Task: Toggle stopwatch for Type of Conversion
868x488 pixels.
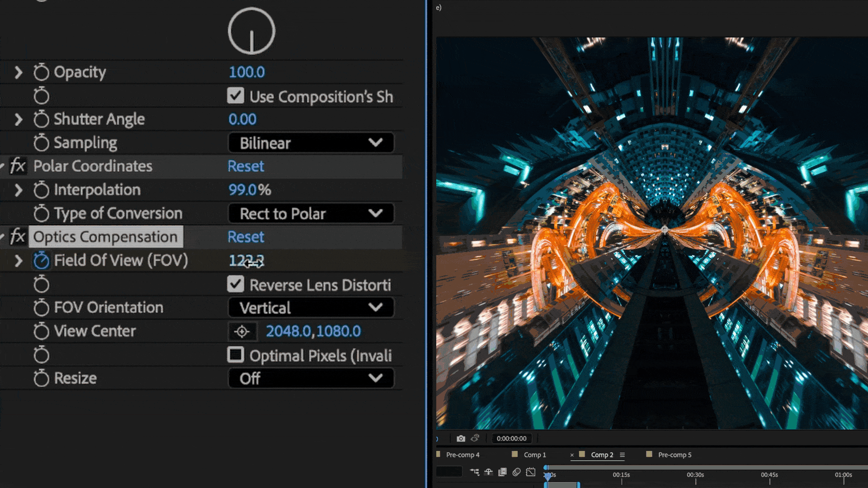Action: [41, 213]
